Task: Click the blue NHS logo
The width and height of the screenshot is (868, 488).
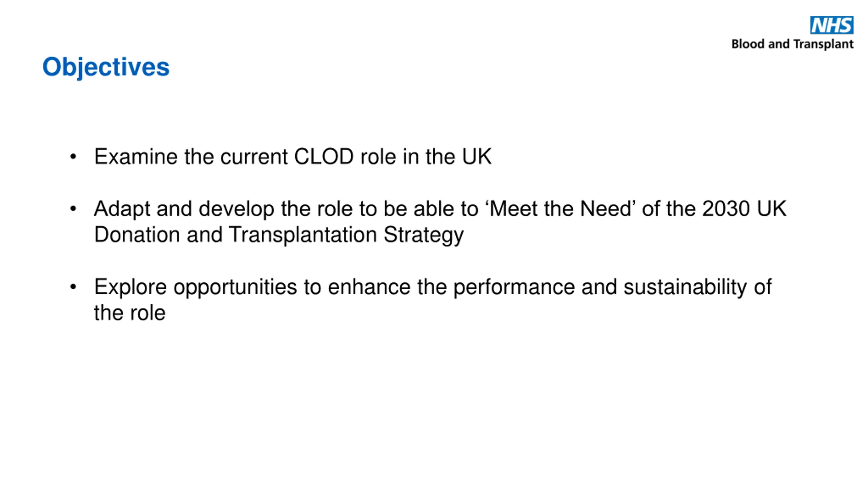Action: click(831, 25)
